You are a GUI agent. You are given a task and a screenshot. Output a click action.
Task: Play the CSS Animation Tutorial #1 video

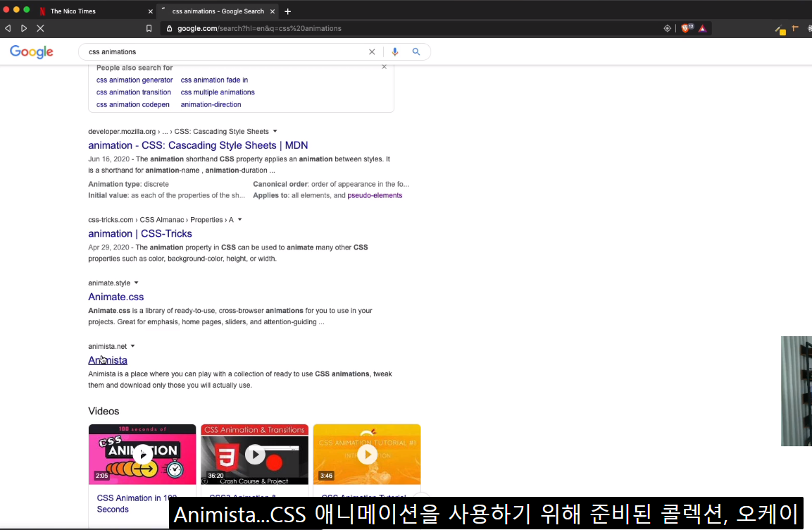(x=367, y=455)
